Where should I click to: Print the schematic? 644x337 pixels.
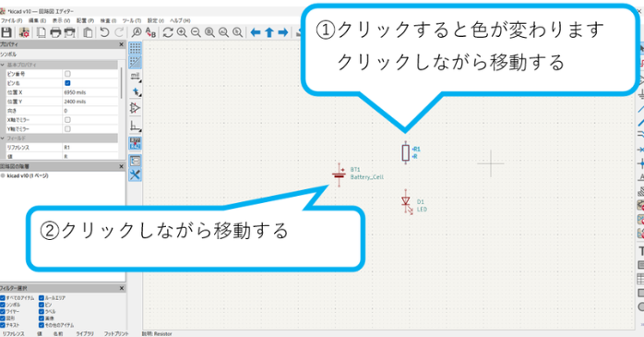55,32
